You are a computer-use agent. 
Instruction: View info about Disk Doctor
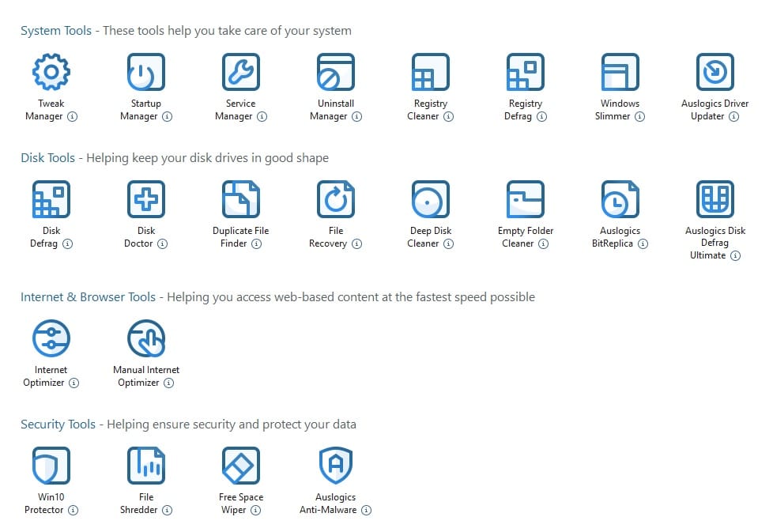point(162,243)
